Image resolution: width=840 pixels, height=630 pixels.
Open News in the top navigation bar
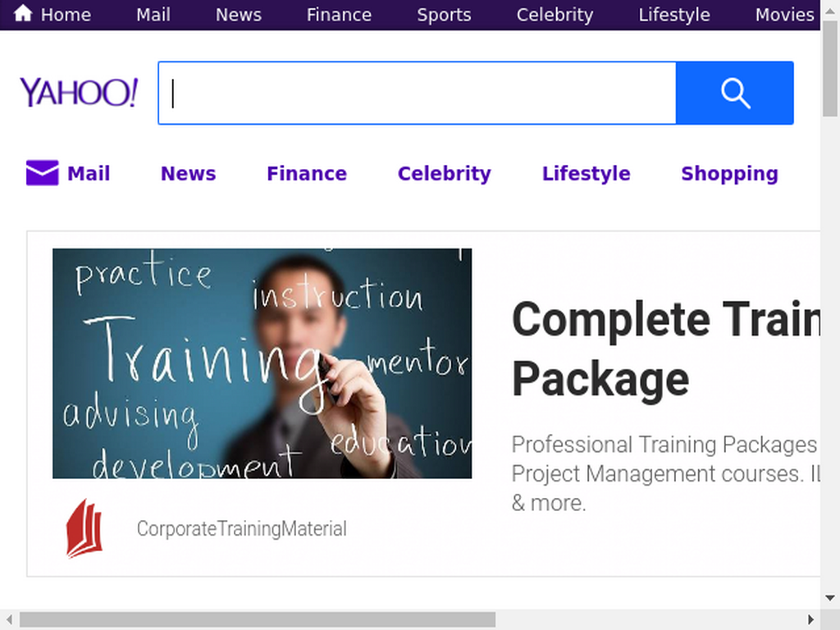pyautogui.click(x=239, y=15)
